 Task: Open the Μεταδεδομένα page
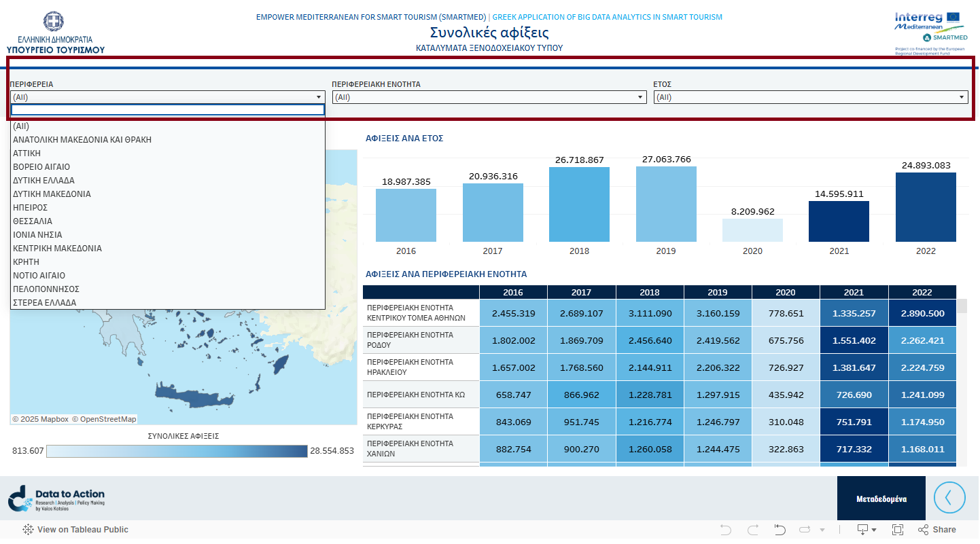coord(881,498)
